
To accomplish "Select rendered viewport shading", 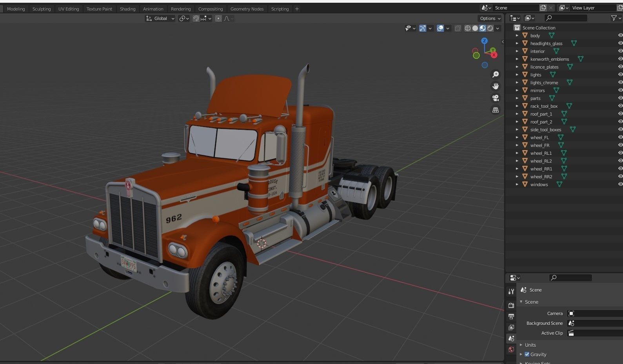I will point(490,28).
